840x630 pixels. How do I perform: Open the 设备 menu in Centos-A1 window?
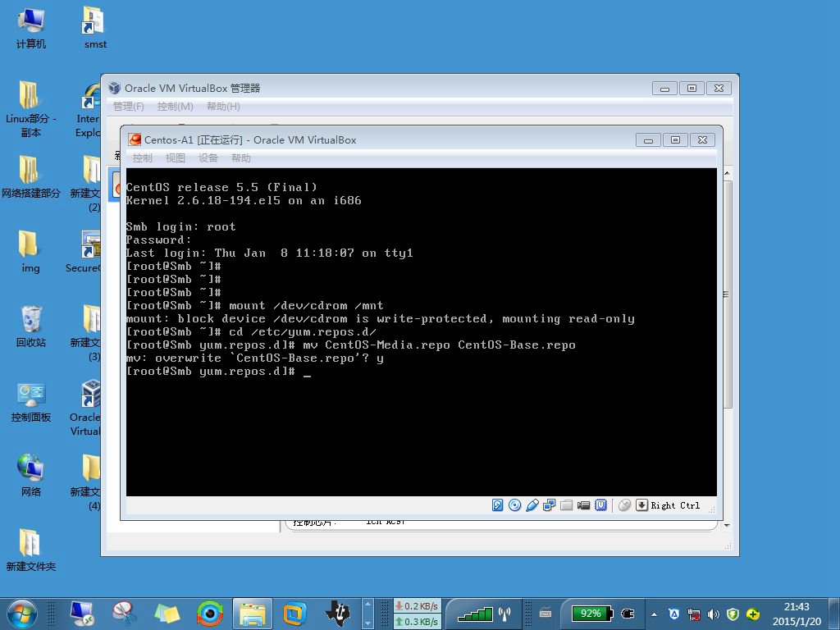[x=208, y=158]
